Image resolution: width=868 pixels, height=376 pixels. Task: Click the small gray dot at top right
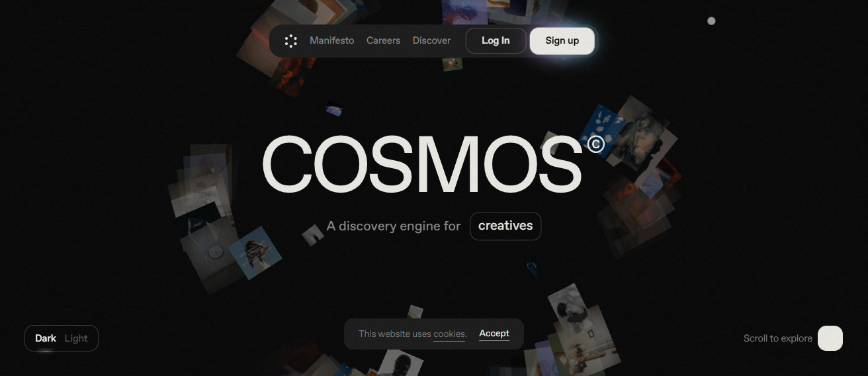click(711, 21)
